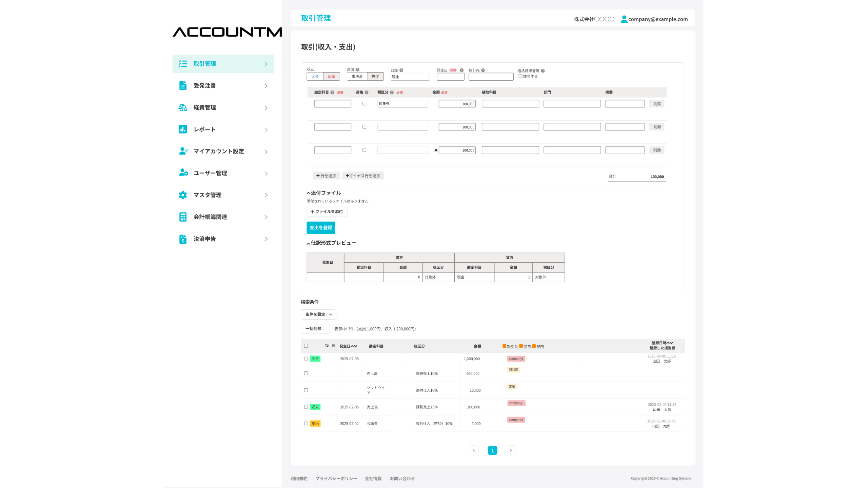Click the 会計帳簿関連 calculator icon

coord(183,217)
